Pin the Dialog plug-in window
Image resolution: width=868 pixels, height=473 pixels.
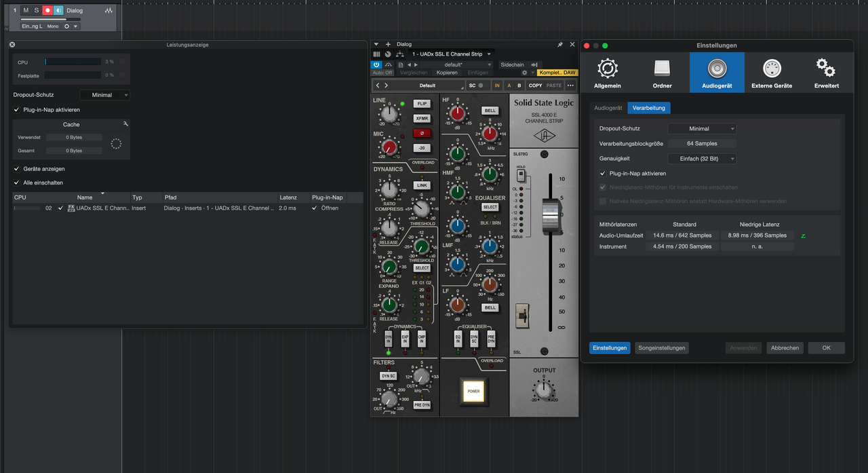pos(560,44)
